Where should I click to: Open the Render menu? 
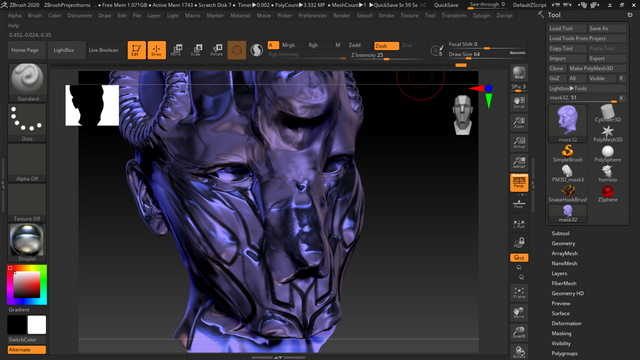pyautogui.click(x=342, y=16)
